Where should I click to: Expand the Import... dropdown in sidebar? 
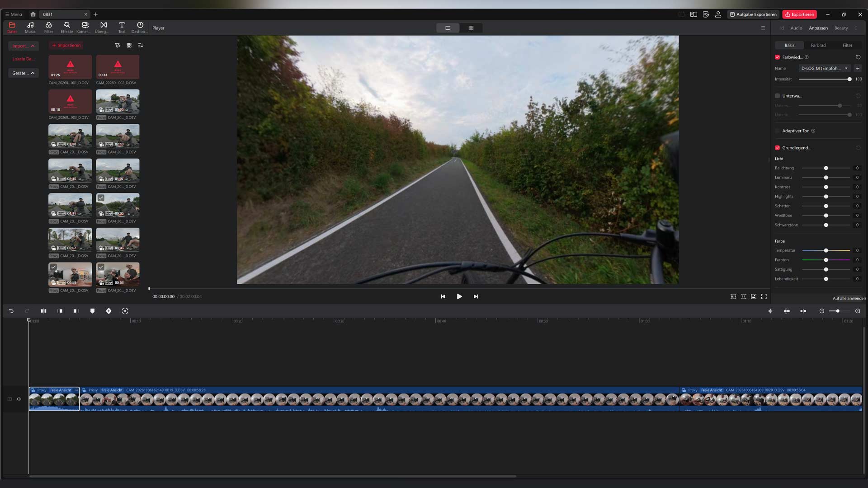coord(24,46)
